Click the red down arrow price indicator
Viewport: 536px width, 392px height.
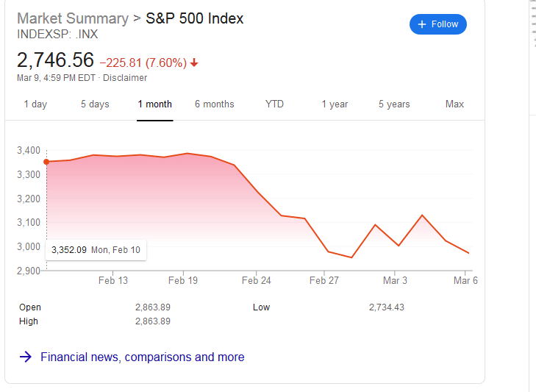click(194, 63)
